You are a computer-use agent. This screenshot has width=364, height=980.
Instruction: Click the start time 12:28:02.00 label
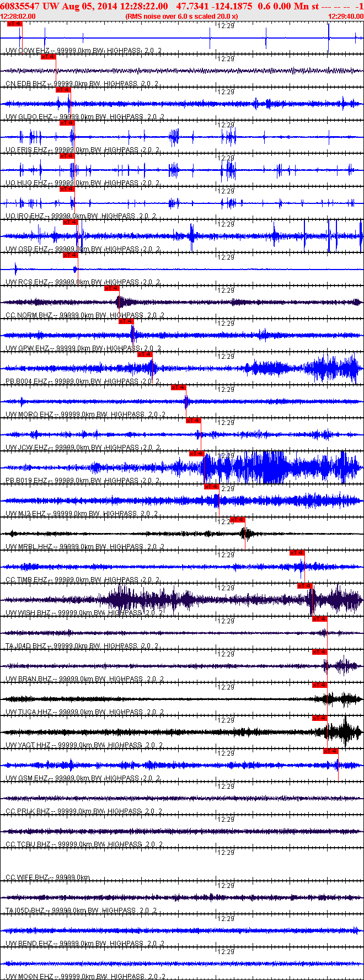18,17
